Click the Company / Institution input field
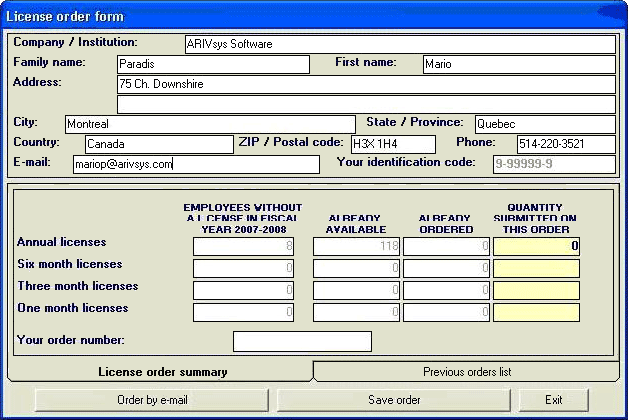The image size is (628, 420). tap(400, 44)
